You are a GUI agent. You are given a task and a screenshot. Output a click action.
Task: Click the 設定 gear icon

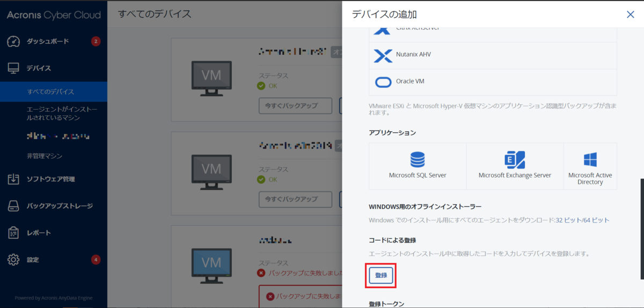click(13, 260)
